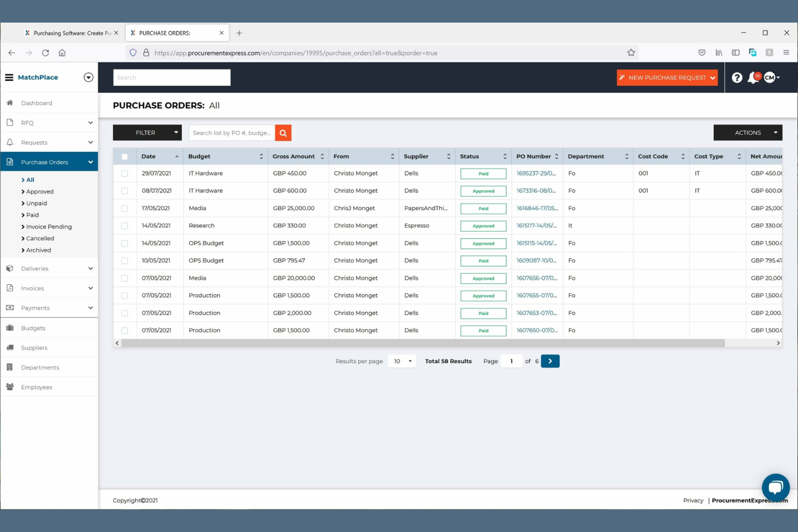
Task: Select the 29/07/2021 IT Hardware row checkbox
Action: point(125,174)
